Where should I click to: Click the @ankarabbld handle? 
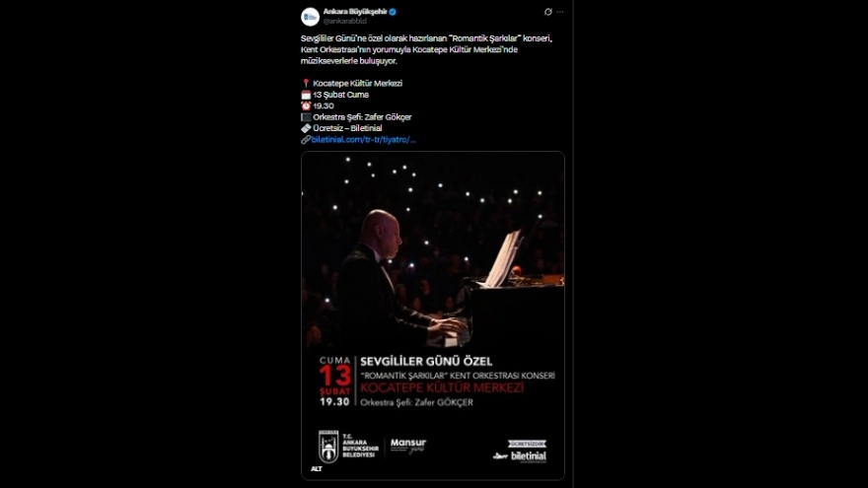(345, 21)
